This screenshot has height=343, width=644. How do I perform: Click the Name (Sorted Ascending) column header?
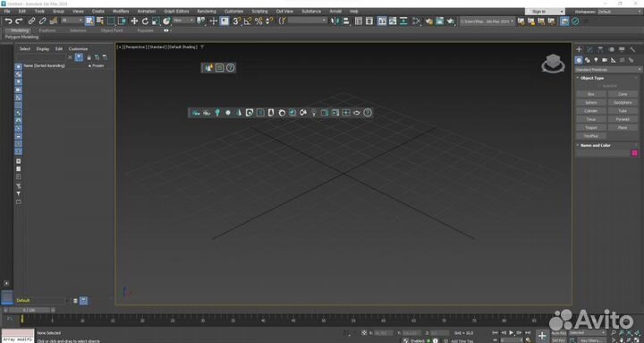pyautogui.click(x=45, y=65)
